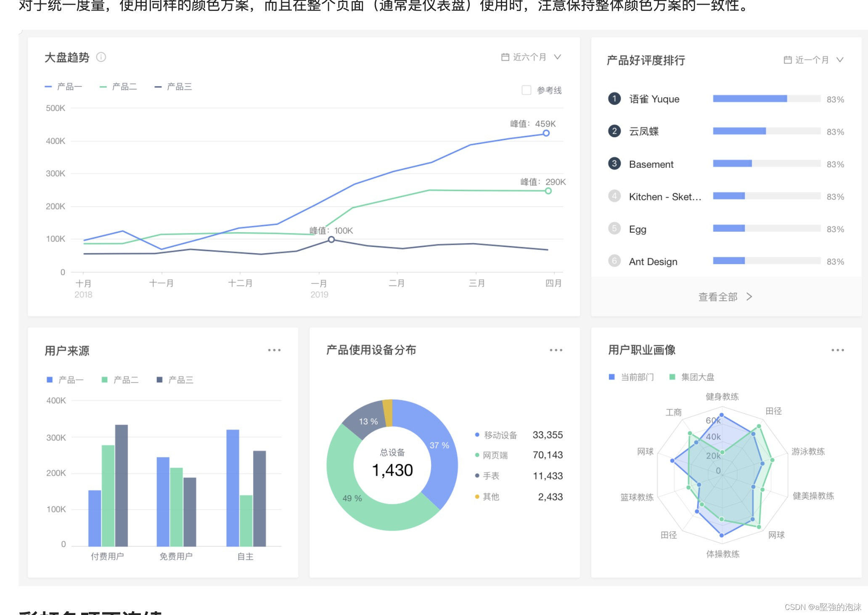The image size is (868, 615).
Task: Select Kitchen - Sket… in ranking list
Action: [665, 196]
